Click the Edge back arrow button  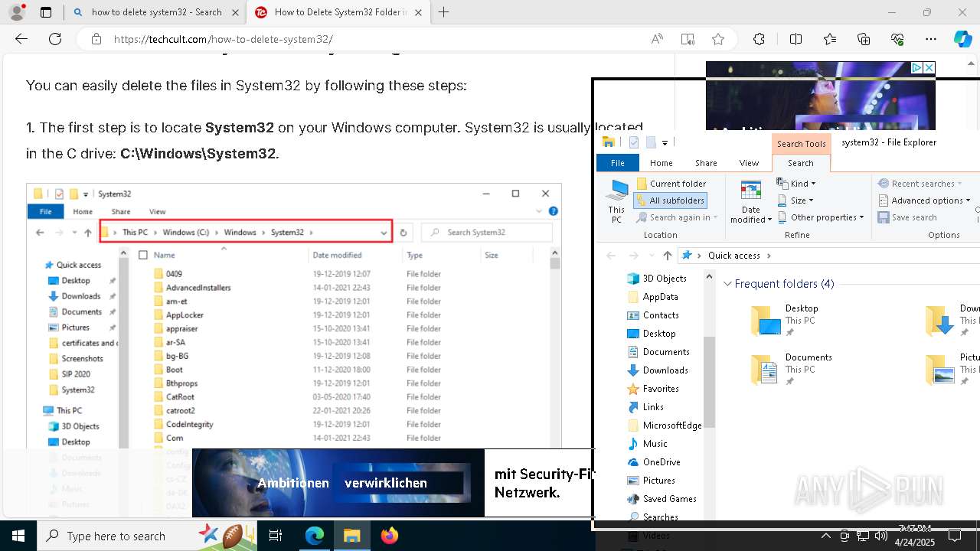point(21,39)
